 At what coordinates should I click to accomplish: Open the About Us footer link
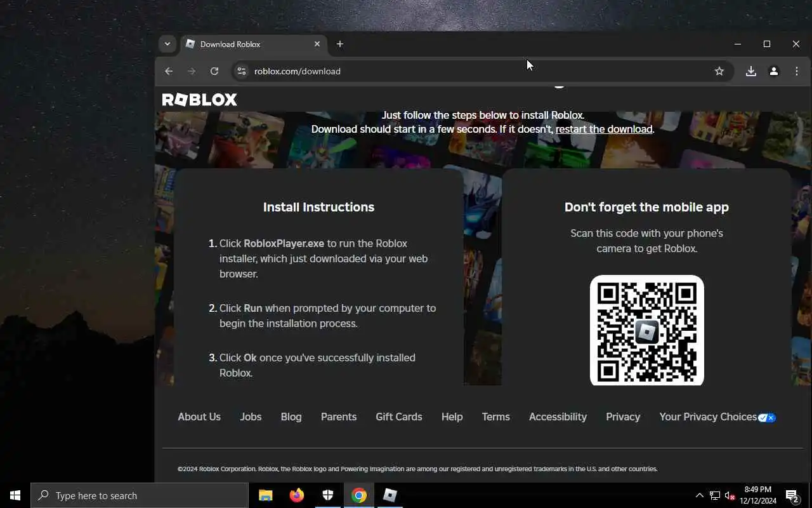pyautogui.click(x=199, y=417)
